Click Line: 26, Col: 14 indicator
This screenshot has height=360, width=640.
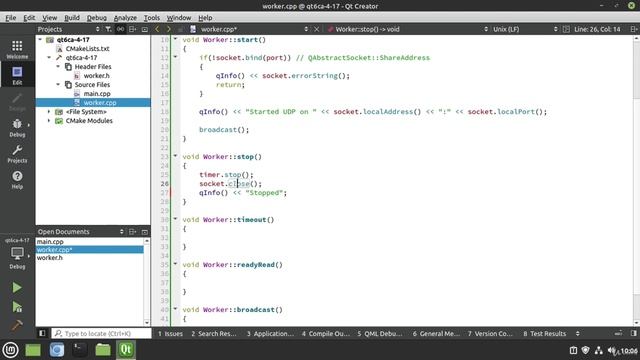(597, 29)
